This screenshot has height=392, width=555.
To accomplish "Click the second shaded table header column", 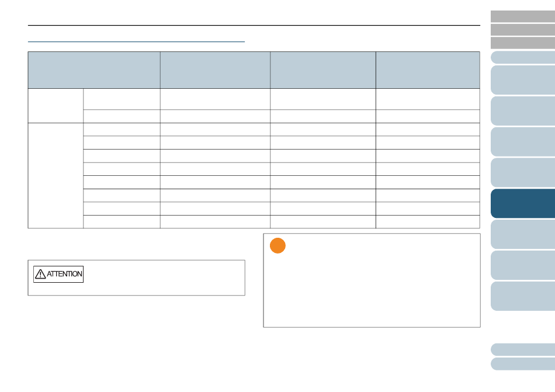I will click(215, 70).
